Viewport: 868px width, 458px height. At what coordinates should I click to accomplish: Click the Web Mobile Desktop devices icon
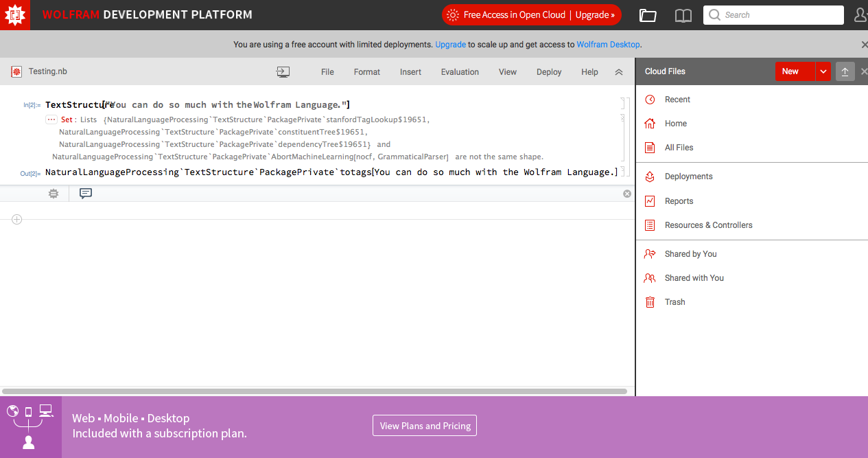pyautogui.click(x=30, y=426)
